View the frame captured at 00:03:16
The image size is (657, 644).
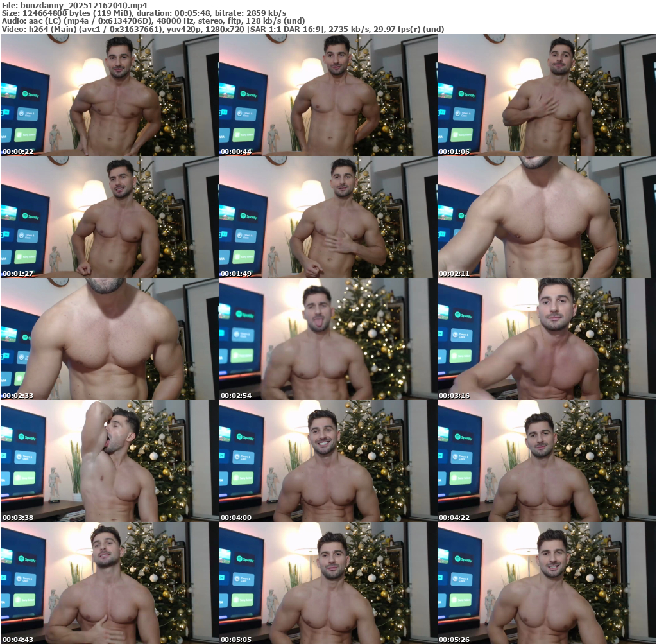pos(547,339)
